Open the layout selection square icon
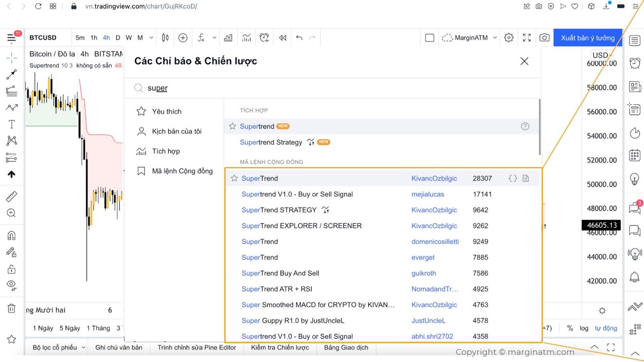 click(x=430, y=38)
